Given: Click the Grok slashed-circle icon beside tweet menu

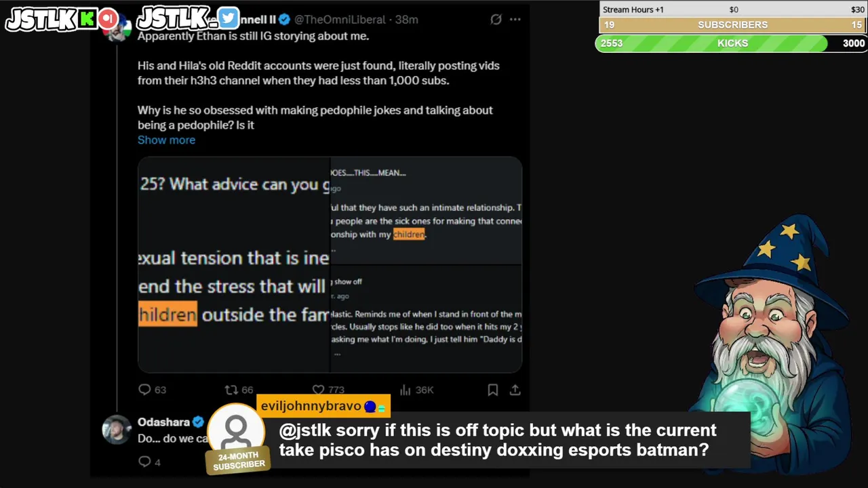Looking at the screenshot, I should pos(496,20).
